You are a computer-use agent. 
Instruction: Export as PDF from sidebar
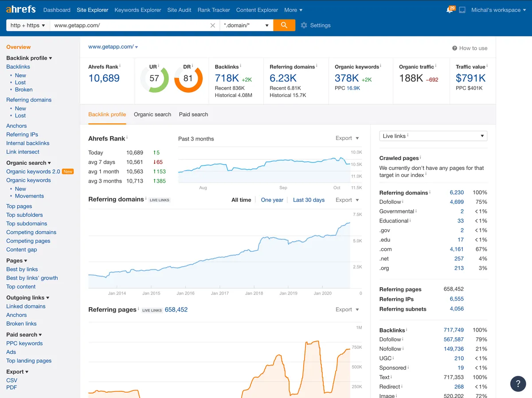coord(12,387)
